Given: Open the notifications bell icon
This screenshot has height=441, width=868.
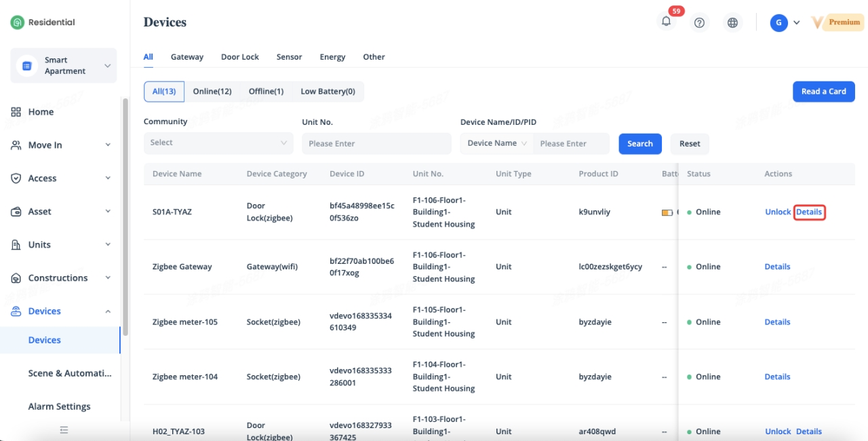Looking at the screenshot, I should pos(666,22).
